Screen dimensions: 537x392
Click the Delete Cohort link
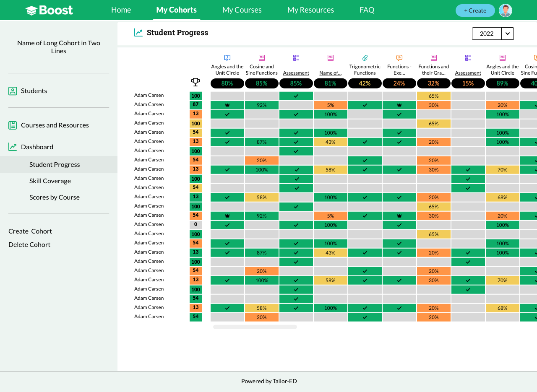29,245
